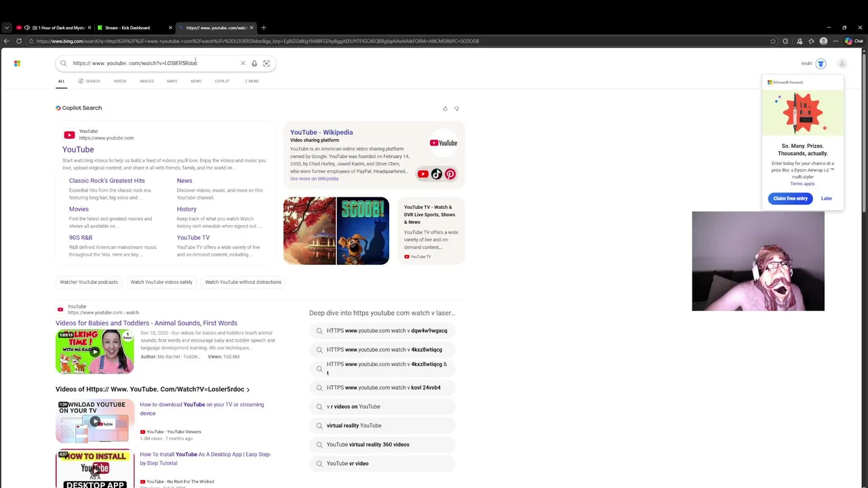Open the History sublink
The width and height of the screenshot is (868, 488).
click(186, 209)
